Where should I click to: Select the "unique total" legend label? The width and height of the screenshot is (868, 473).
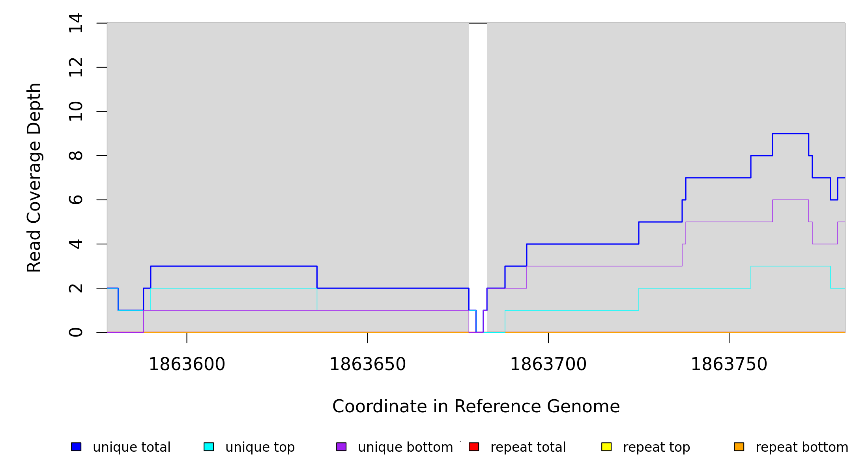[131, 447]
